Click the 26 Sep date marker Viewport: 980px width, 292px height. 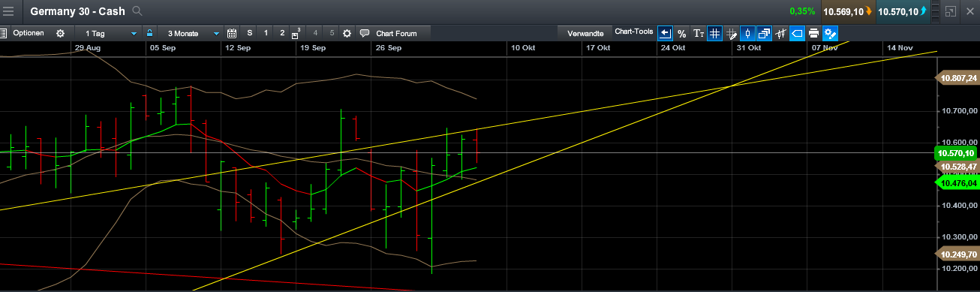[388, 48]
